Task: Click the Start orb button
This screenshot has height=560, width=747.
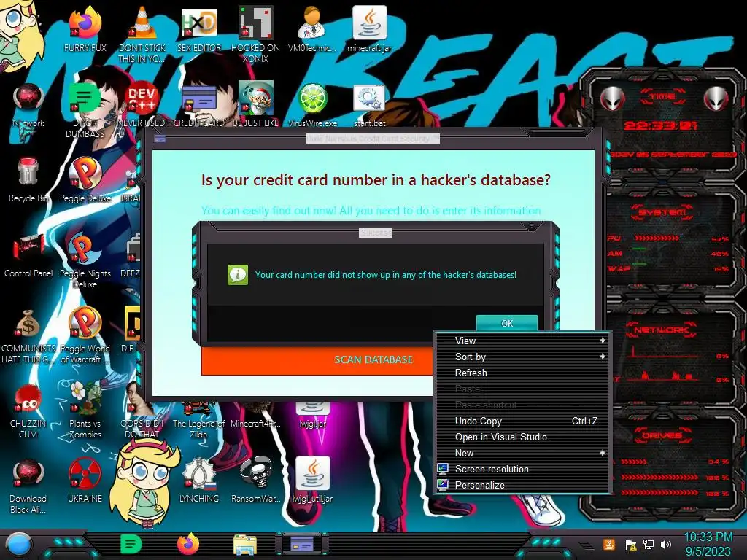Action: 19,545
